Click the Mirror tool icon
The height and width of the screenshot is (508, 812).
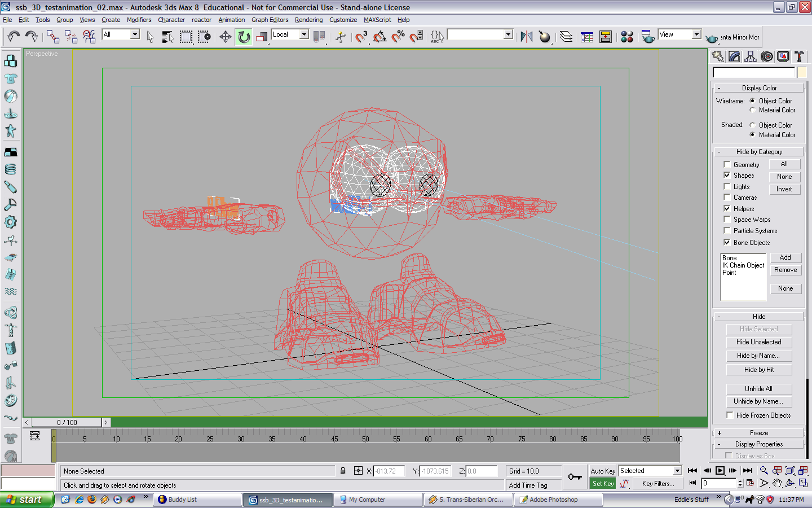pos(527,37)
